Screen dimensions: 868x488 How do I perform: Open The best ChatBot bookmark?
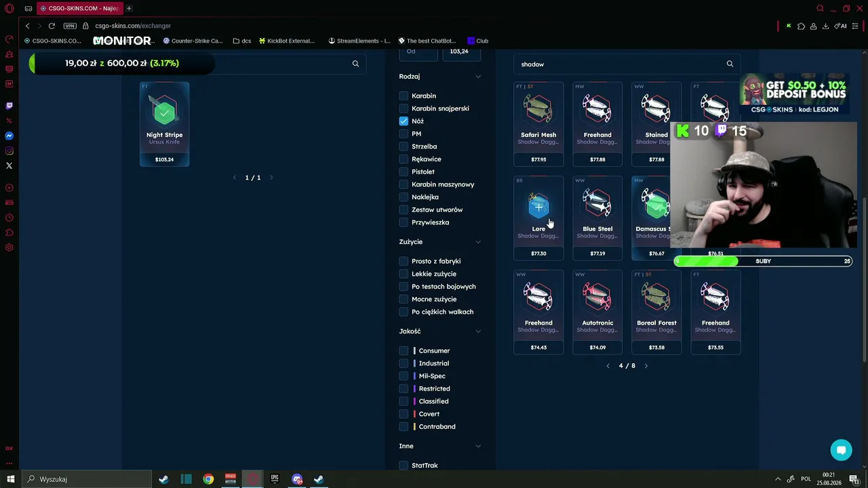(427, 41)
